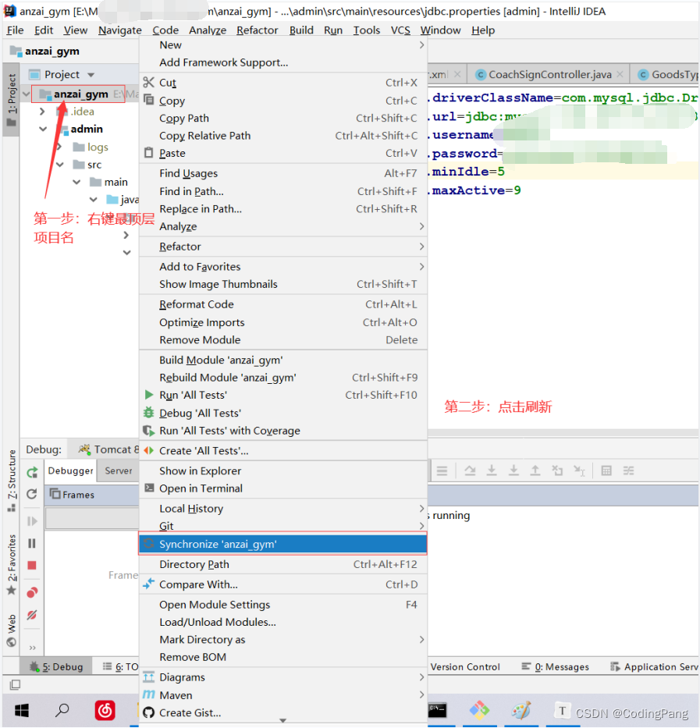Click the green Run 'All Tests' arrow icon

148,395
